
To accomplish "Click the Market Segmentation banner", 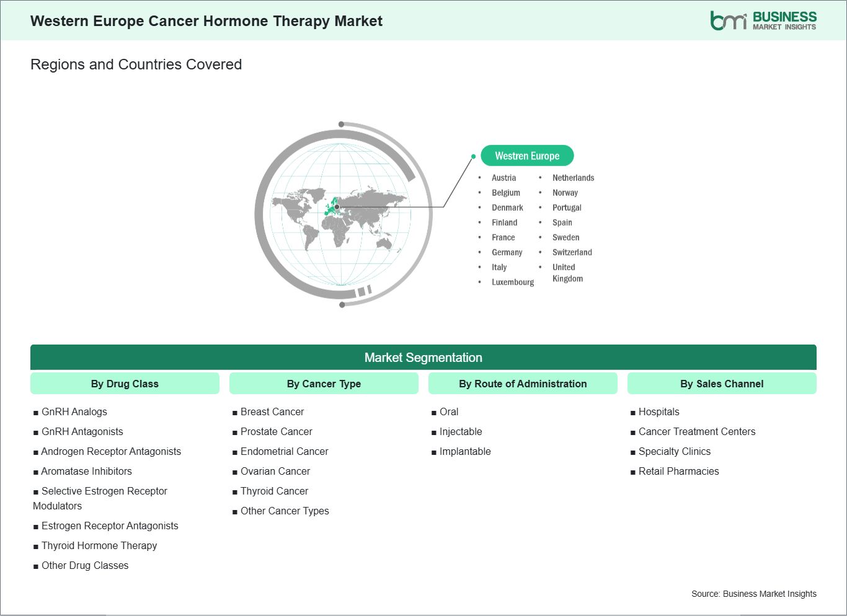I will [x=423, y=358].
